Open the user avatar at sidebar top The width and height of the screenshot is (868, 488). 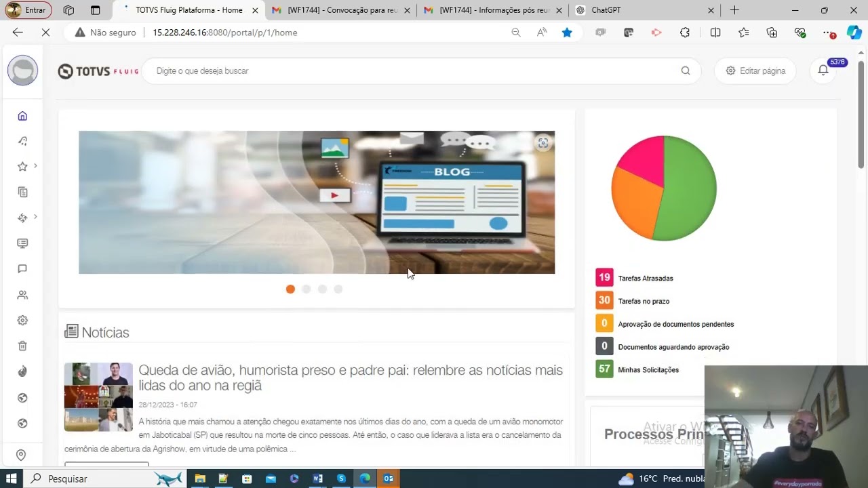pos(22,70)
